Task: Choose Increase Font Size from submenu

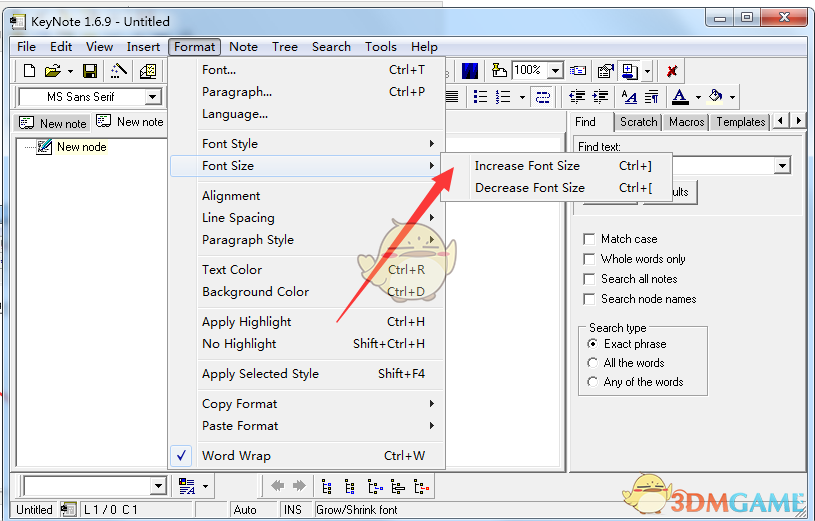Action: pos(557,166)
